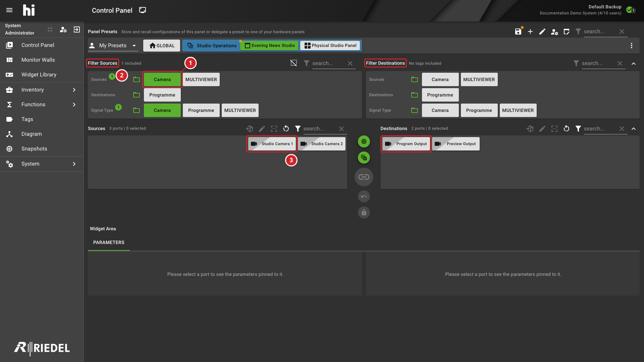Click the logout icon beside System Administrator
This screenshot has height=362, width=644.
77,29
